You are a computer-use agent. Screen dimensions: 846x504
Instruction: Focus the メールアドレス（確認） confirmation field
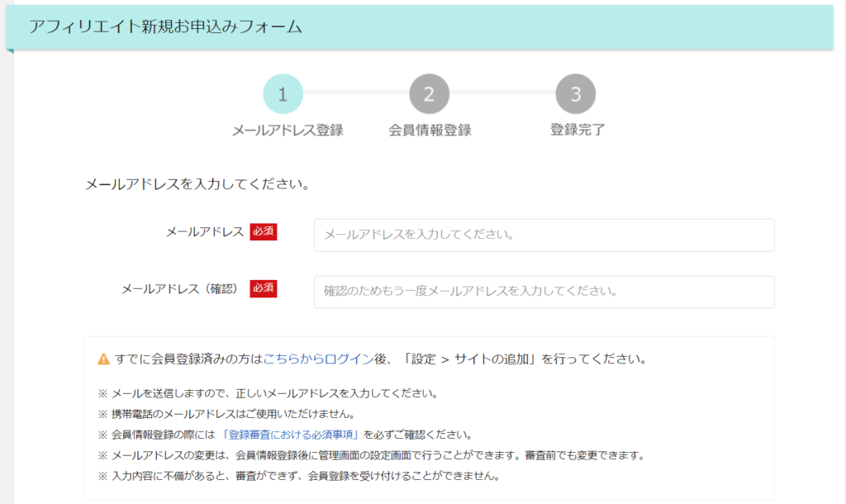click(544, 292)
